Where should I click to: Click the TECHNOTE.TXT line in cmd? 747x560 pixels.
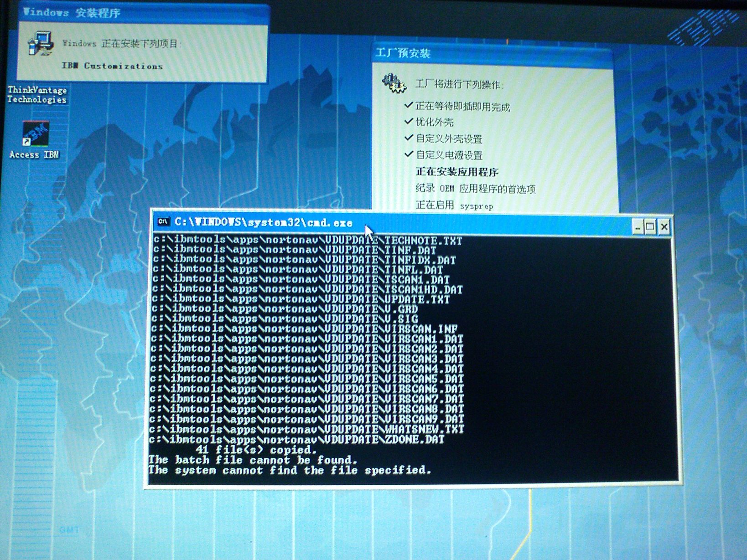pyautogui.click(x=307, y=240)
